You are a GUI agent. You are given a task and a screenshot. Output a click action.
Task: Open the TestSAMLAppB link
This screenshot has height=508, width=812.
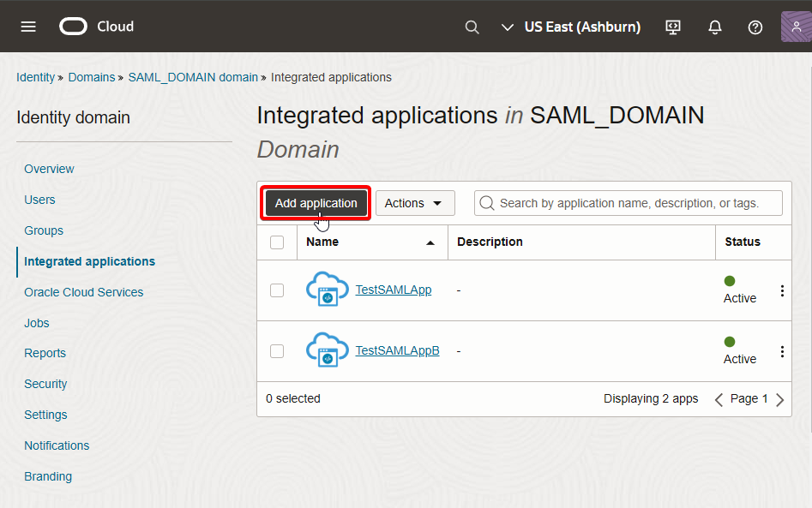pyautogui.click(x=397, y=350)
